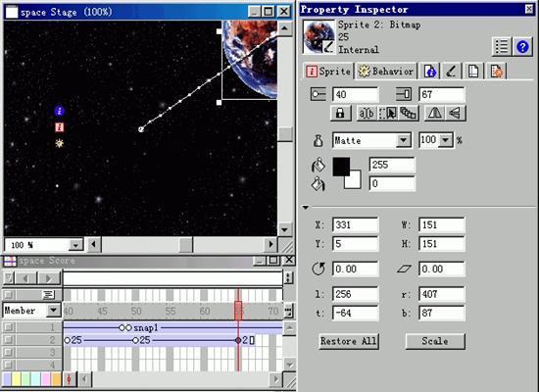Collapse the Property Inspector lower section triangle
This screenshot has height=392, width=539.
pos(306,208)
